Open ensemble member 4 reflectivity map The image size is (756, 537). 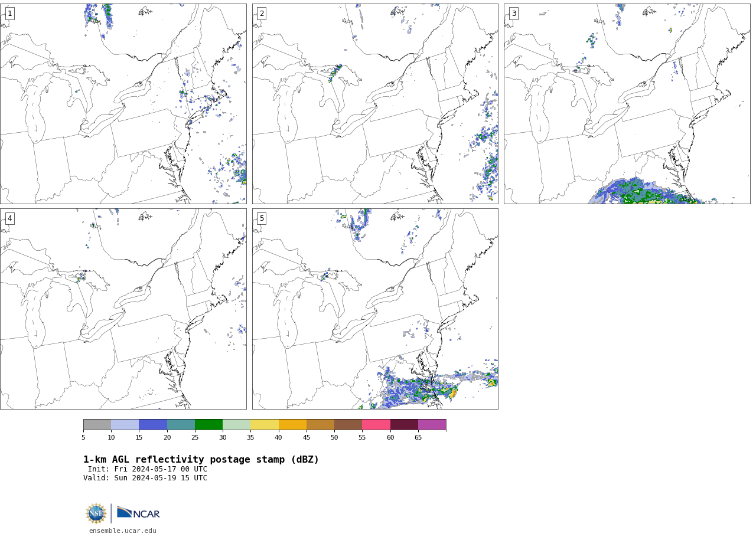pyautogui.click(x=123, y=309)
